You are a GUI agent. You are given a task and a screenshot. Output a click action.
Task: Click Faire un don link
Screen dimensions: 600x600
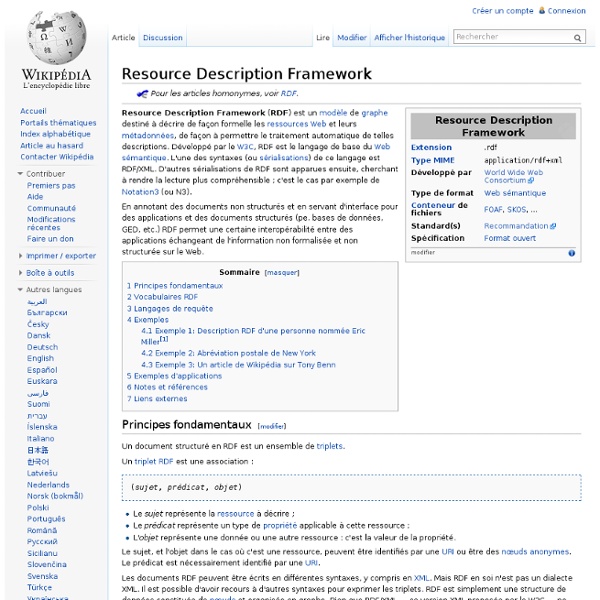[x=50, y=239]
